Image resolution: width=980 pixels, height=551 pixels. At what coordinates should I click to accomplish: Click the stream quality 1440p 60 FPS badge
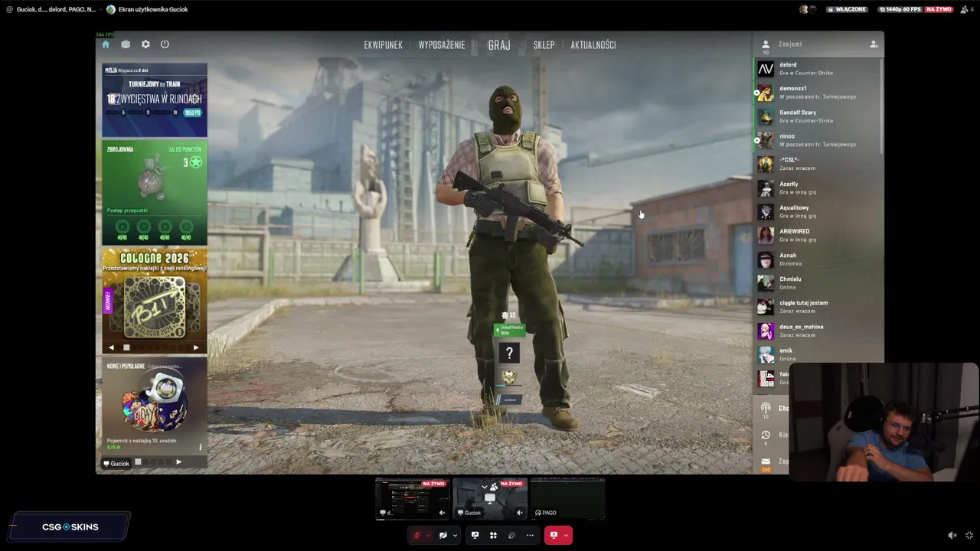coord(900,9)
